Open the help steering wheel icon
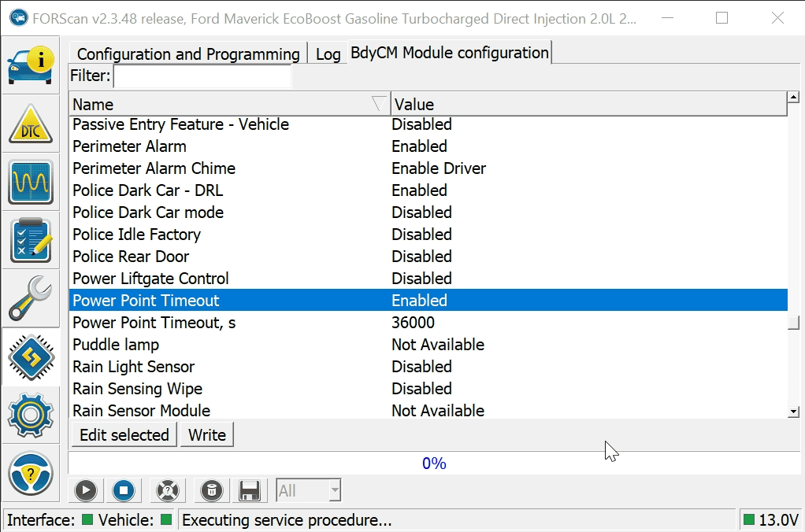The image size is (805, 532). (31, 473)
